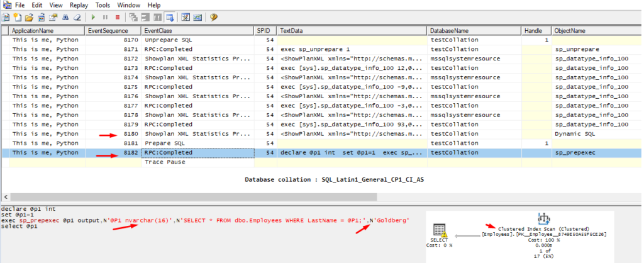Click the Open File folder icon
The height and width of the screenshot is (263, 644).
pos(29,17)
